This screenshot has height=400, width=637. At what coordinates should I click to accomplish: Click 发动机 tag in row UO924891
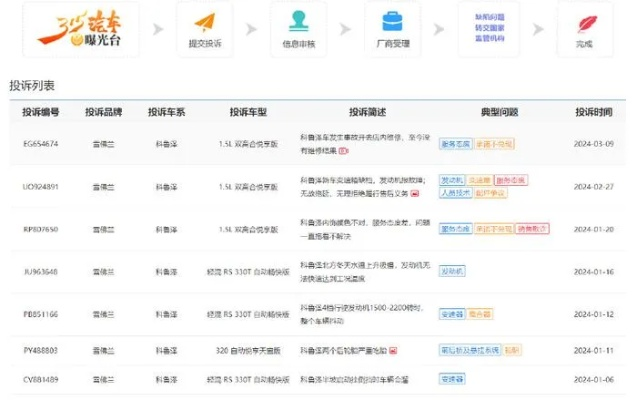[452, 180]
